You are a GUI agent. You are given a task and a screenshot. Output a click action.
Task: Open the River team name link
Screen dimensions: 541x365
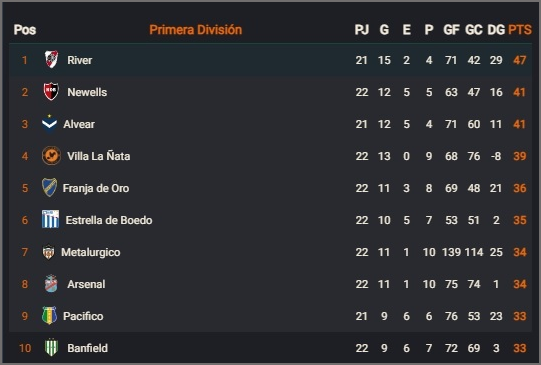[x=80, y=60]
